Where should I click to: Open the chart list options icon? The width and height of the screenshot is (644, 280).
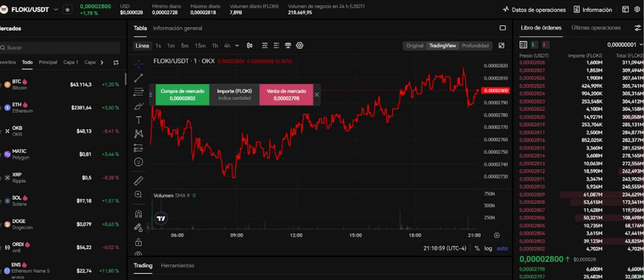[276, 46]
